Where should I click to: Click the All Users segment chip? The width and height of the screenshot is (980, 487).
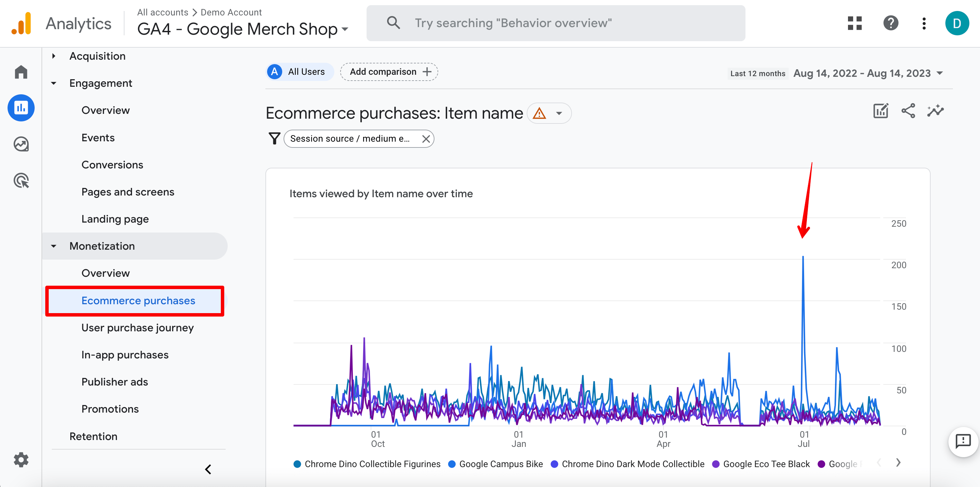click(x=300, y=72)
